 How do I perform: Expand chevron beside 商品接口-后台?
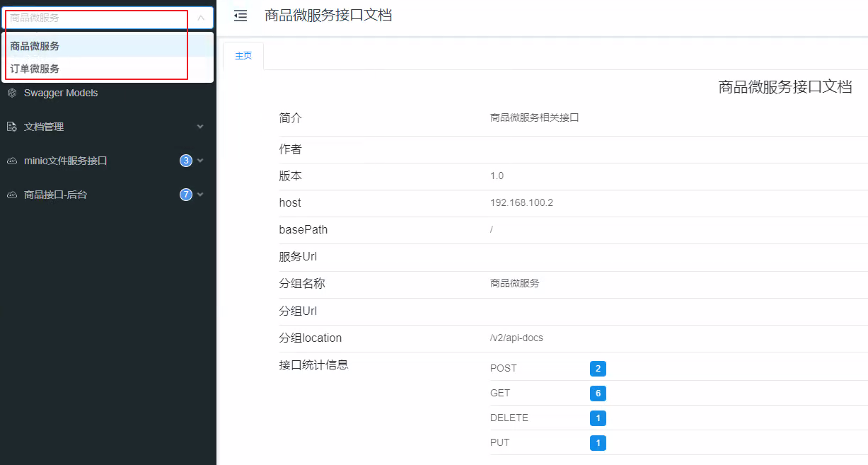point(200,195)
